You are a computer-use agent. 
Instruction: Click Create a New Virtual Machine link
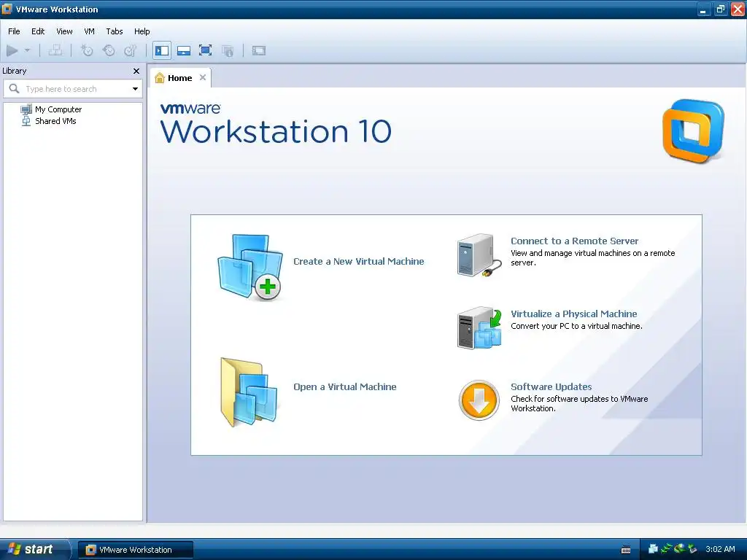(x=359, y=262)
